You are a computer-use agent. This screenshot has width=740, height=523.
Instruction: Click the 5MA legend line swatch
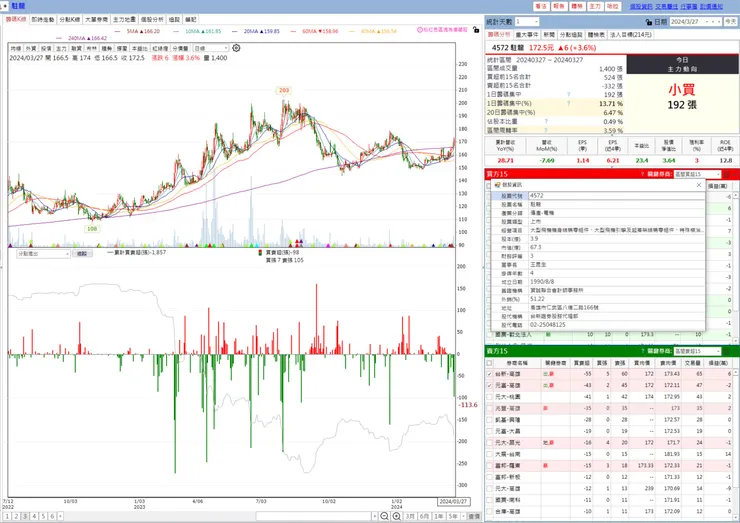point(117,32)
